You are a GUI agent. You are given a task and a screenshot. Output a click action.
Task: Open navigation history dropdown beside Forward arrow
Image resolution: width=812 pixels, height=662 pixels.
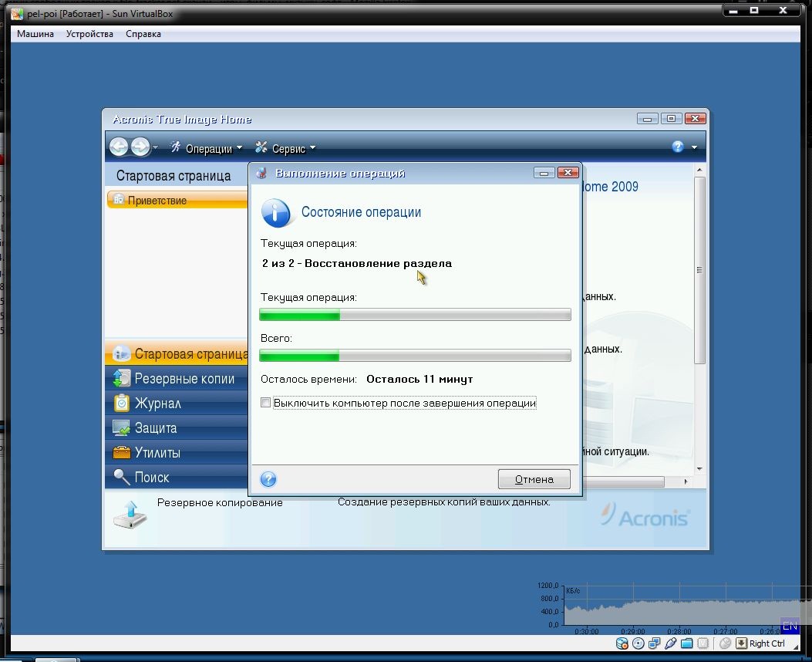[x=155, y=148]
